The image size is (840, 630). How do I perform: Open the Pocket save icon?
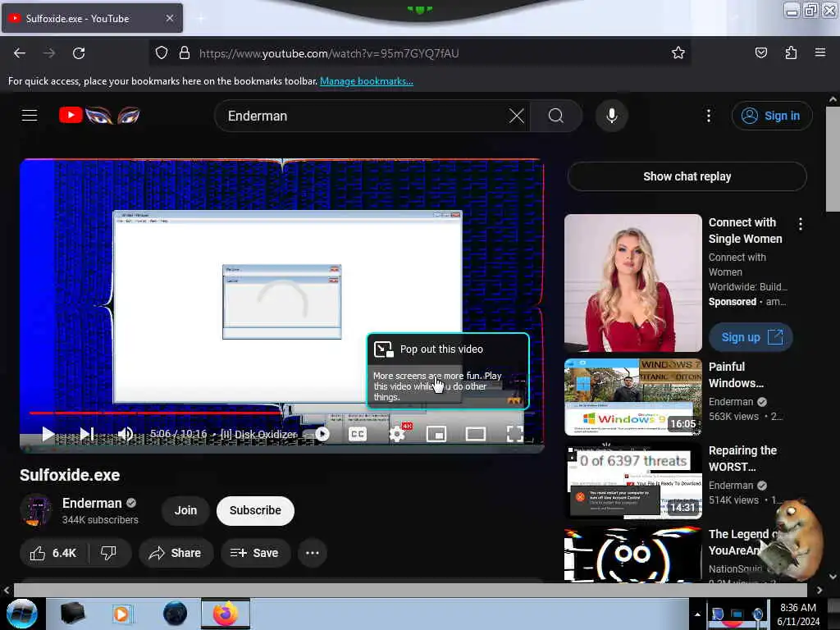click(760, 52)
